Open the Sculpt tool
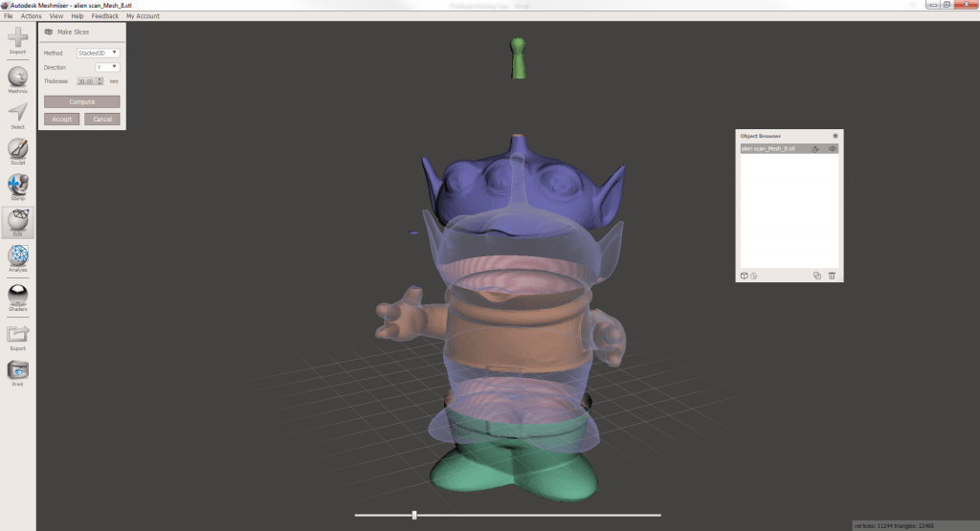 point(17,150)
